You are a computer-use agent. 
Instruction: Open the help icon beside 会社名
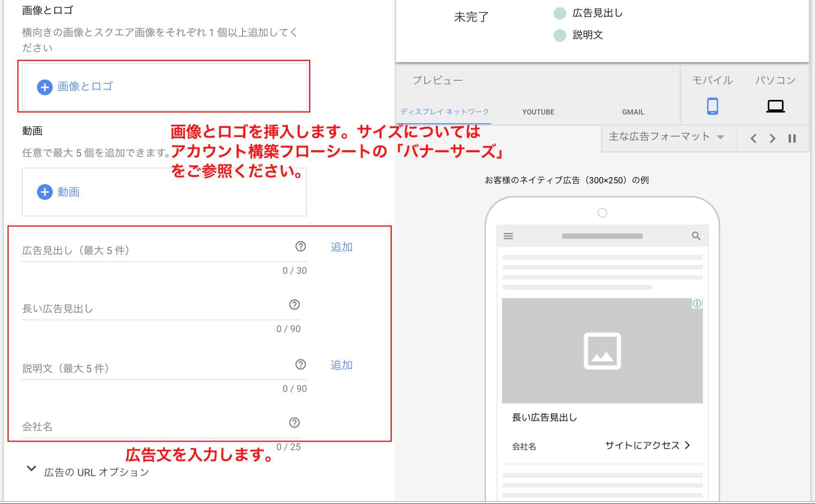(x=295, y=423)
